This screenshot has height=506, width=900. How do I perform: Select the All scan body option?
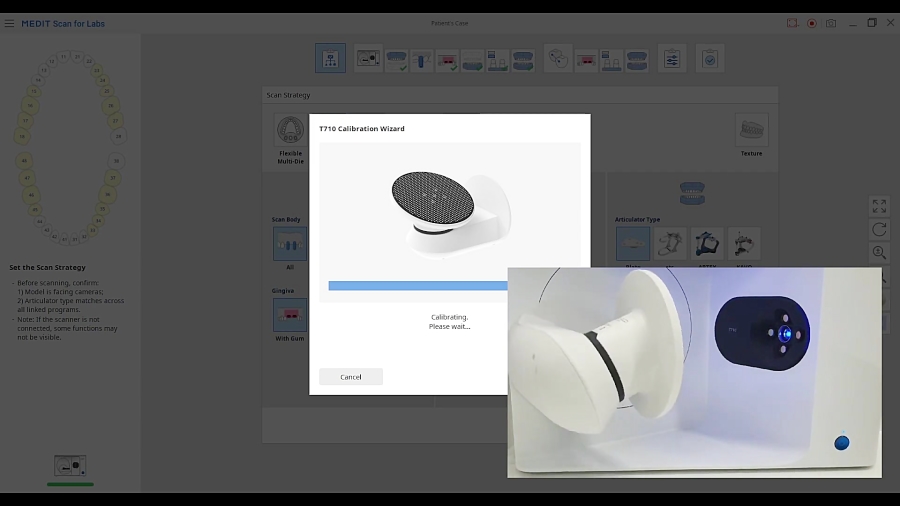(x=290, y=244)
